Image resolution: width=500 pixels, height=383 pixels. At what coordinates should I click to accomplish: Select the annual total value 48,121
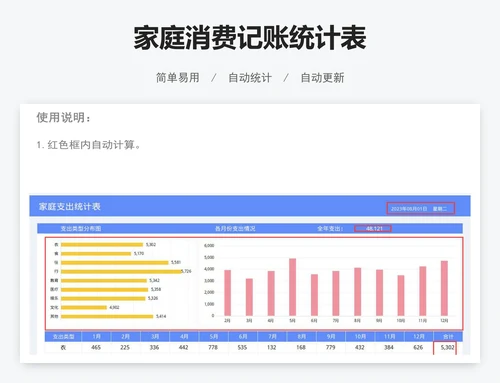tap(373, 229)
